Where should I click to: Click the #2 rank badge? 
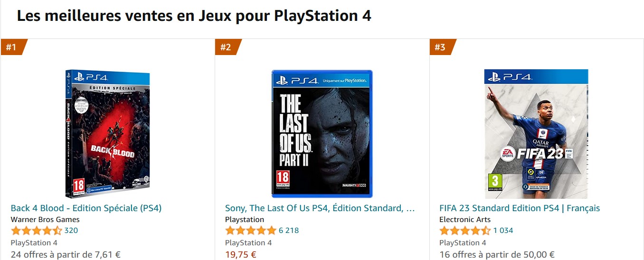(226, 47)
